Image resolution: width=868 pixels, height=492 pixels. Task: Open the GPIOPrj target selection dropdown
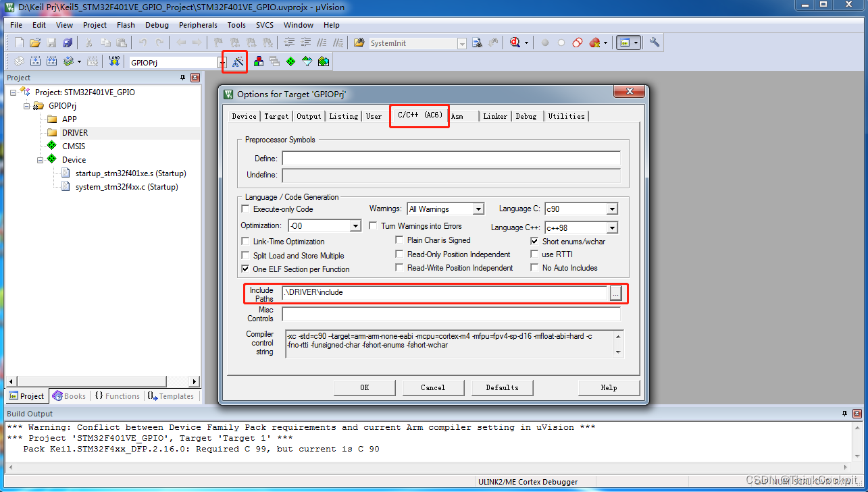(222, 62)
